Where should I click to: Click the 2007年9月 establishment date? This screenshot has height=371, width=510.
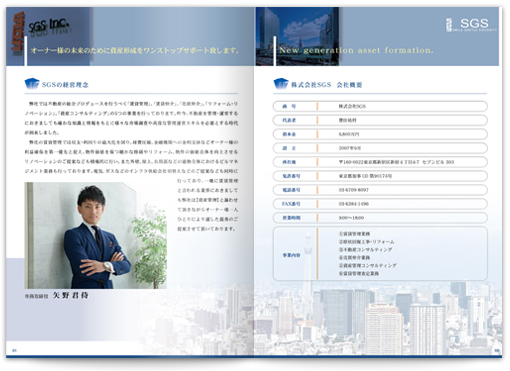pyautogui.click(x=350, y=148)
